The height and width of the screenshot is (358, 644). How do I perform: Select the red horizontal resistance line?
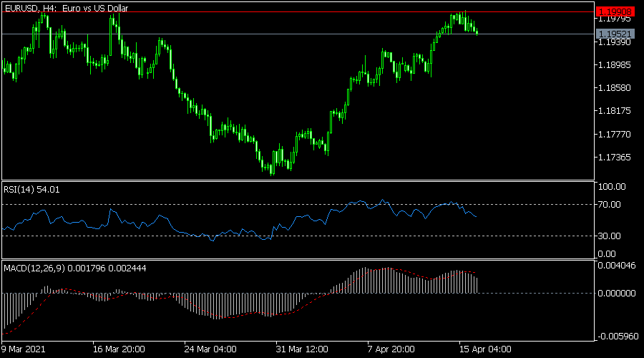click(x=286, y=12)
